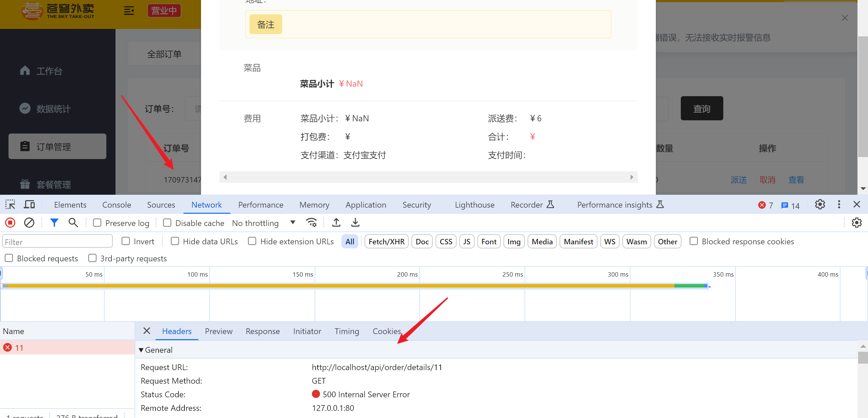Click the stop recording network log icon
The width and height of the screenshot is (868, 418).
(10, 223)
